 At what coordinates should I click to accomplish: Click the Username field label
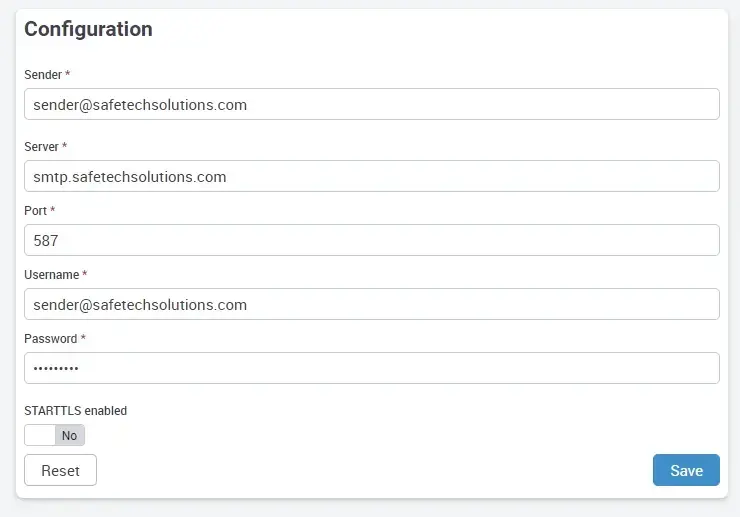point(51,275)
